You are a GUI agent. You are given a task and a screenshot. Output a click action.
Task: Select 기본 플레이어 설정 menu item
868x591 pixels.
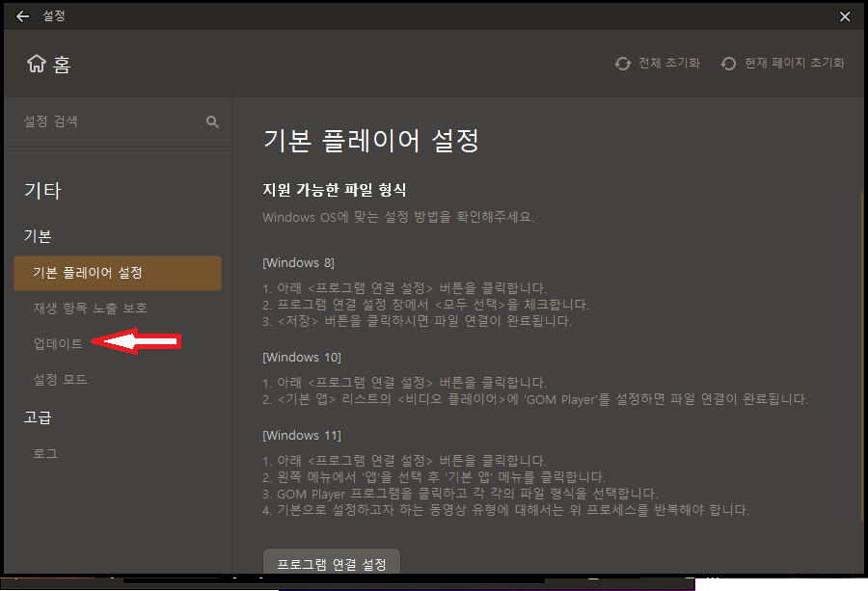click(x=118, y=273)
